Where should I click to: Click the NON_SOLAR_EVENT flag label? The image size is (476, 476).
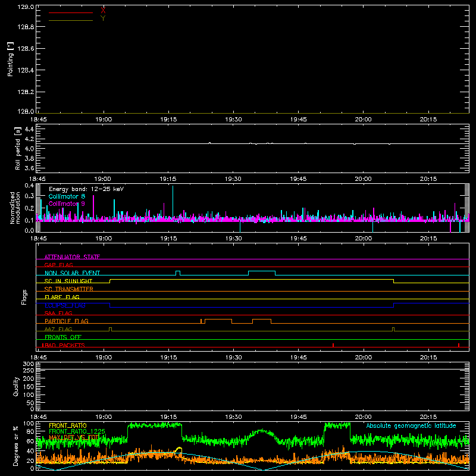[72, 273]
